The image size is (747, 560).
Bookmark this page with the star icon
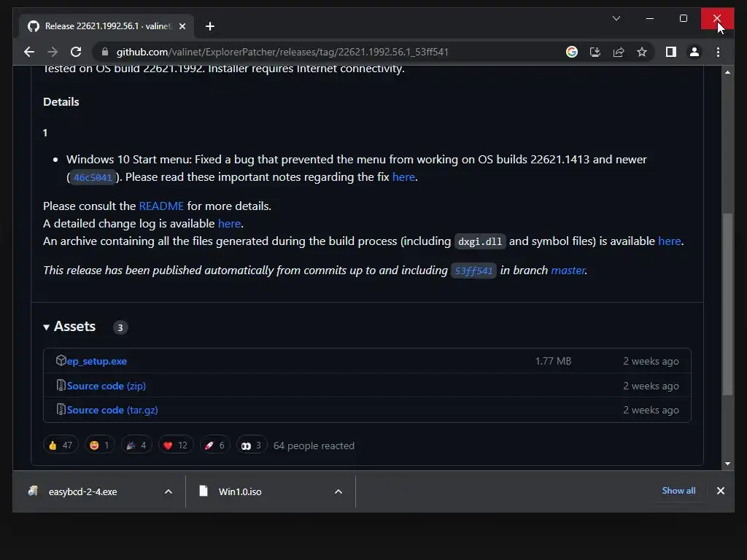click(x=642, y=52)
